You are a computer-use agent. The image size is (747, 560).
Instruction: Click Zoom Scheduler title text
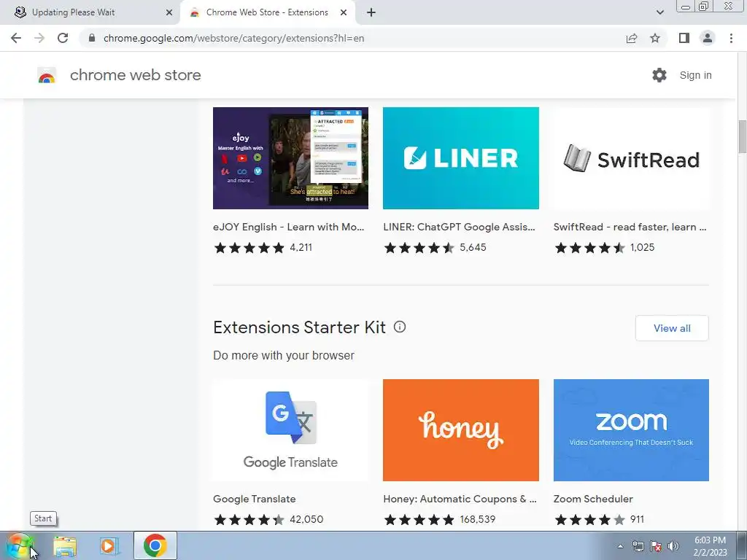point(593,499)
